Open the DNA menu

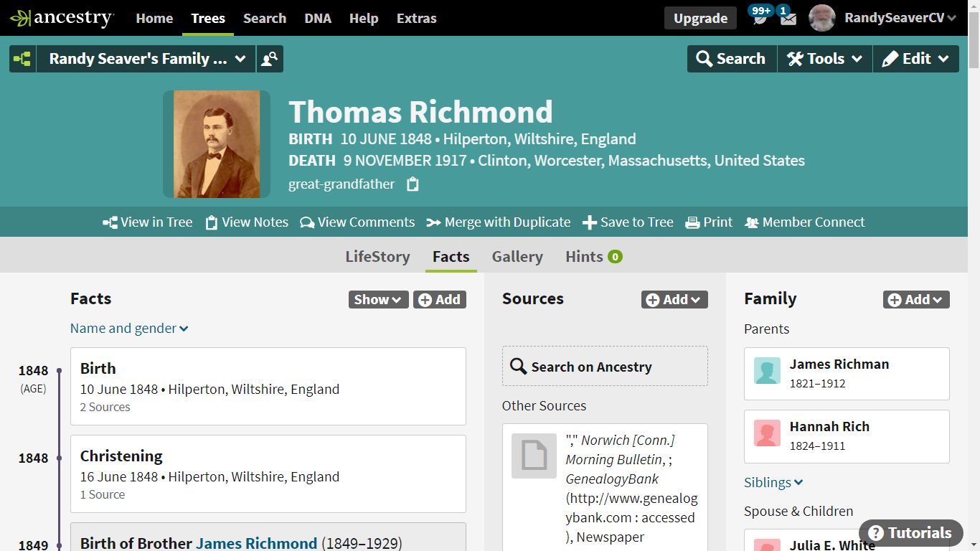(318, 19)
